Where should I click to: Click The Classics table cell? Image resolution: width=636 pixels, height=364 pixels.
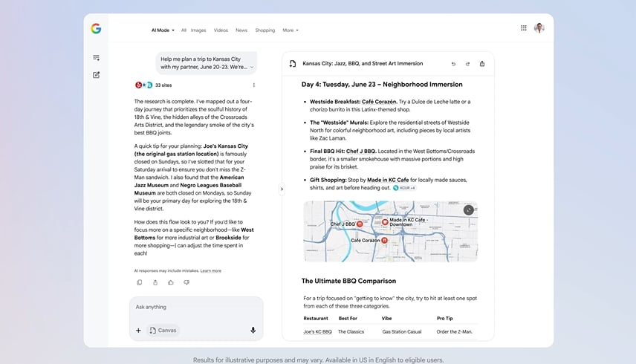tap(351, 331)
